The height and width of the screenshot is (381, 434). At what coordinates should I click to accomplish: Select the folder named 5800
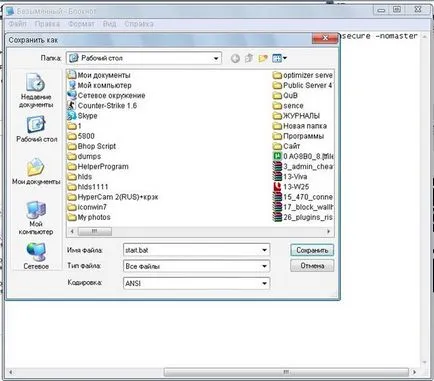(81, 136)
